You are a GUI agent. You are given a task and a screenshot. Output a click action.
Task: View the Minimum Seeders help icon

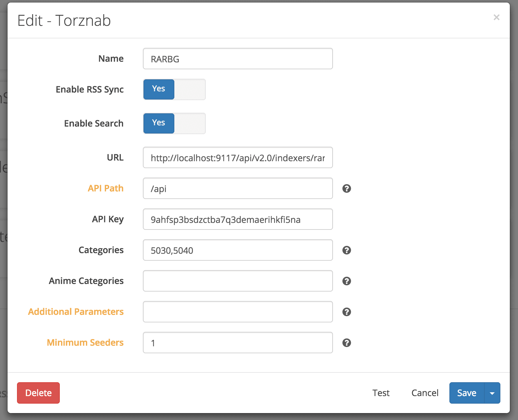346,343
